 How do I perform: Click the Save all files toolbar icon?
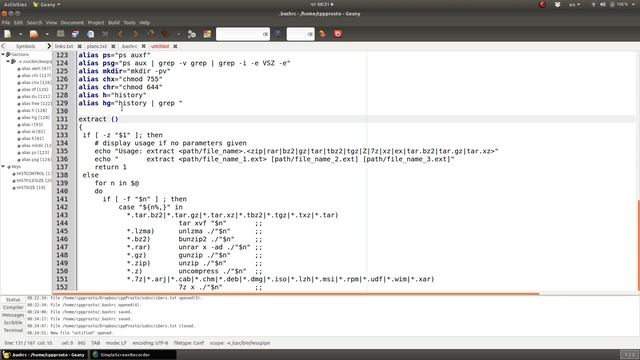pos(75,34)
